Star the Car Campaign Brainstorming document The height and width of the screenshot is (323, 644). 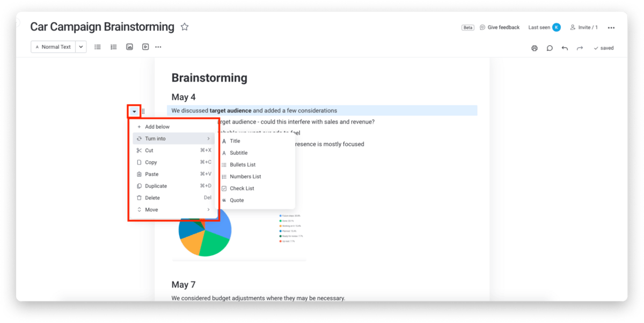(185, 27)
